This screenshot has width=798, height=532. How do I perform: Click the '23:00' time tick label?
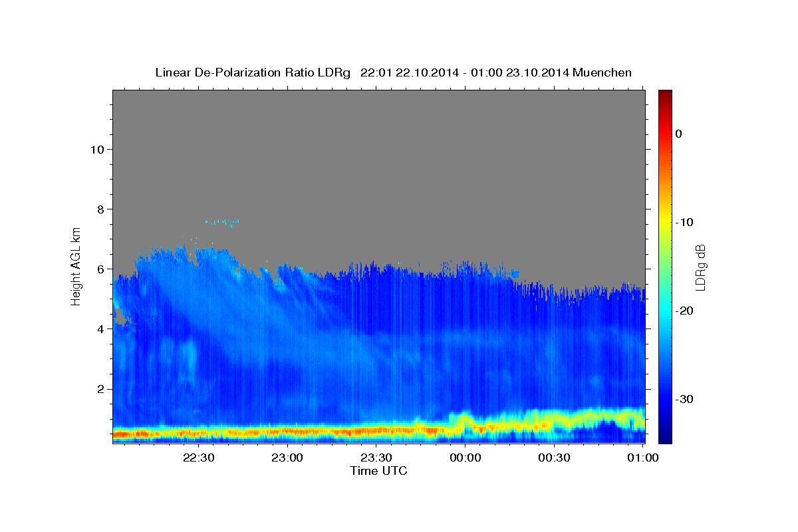coord(288,458)
